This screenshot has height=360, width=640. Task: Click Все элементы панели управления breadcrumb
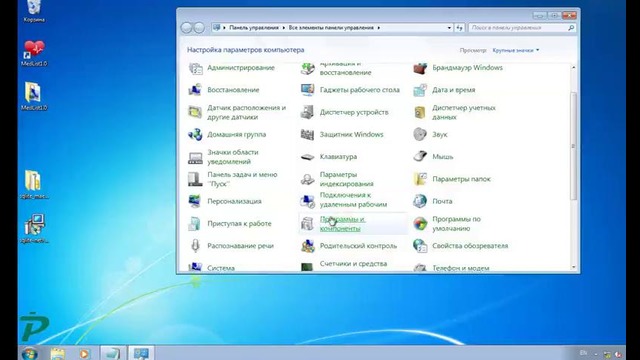tap(331, 28)
